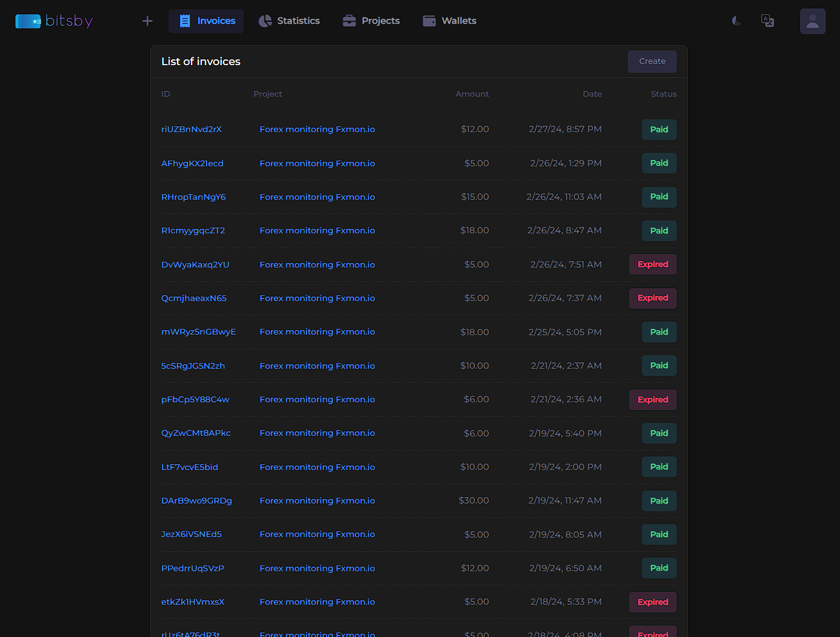The image size is (840, 637).
Task: Click the plus icon to add new
Action: [x=147, y=21]
